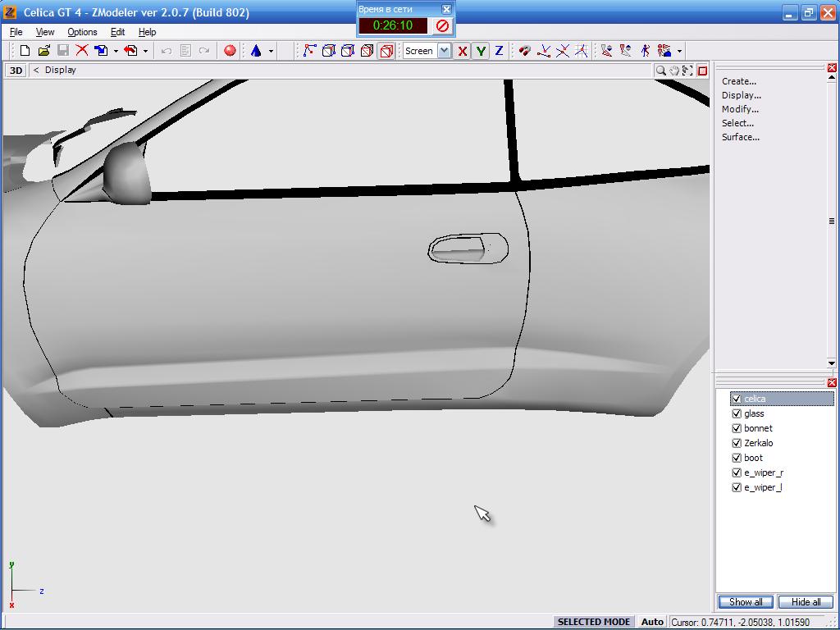
Task: Select the pan hand viewport tool
Action: pos(674,71)
